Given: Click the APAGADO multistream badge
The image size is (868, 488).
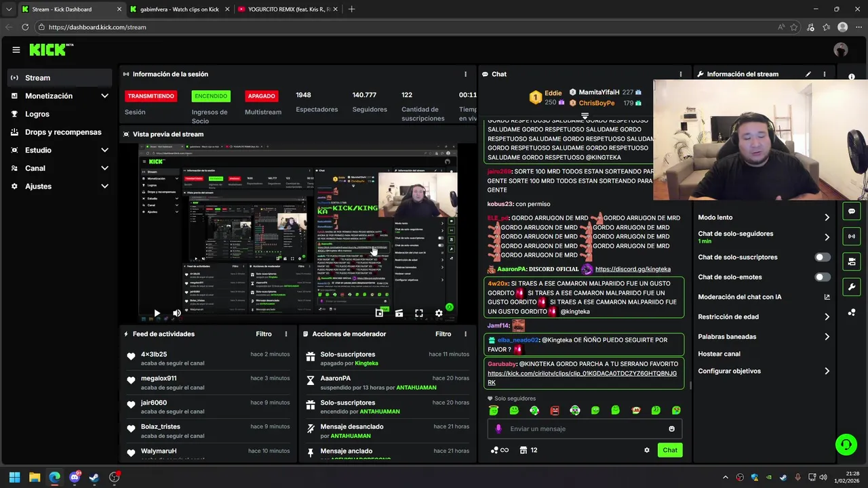Looking at the screenshot, I should [x=261, y=96].
